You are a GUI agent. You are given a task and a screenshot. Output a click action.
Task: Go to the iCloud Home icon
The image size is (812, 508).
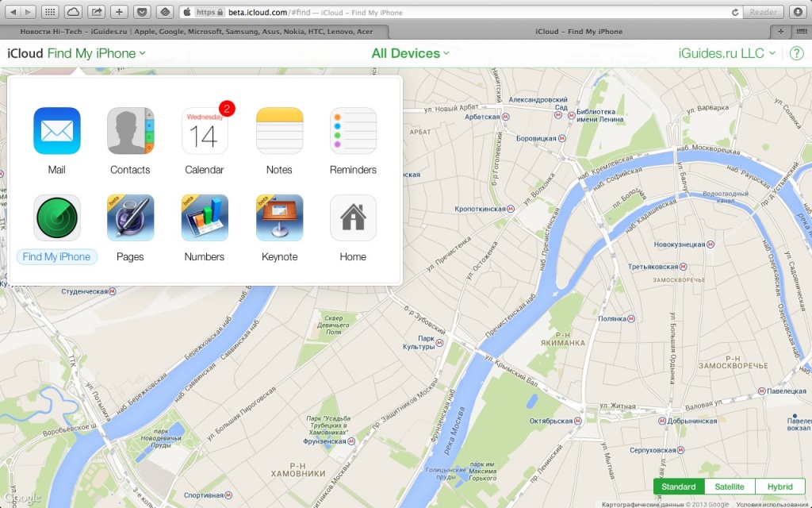(353, 218)
